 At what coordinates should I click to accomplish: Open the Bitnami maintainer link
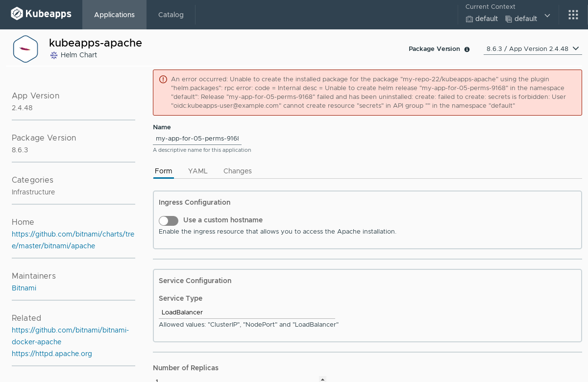pyautogui.click(x=24, y=288)
